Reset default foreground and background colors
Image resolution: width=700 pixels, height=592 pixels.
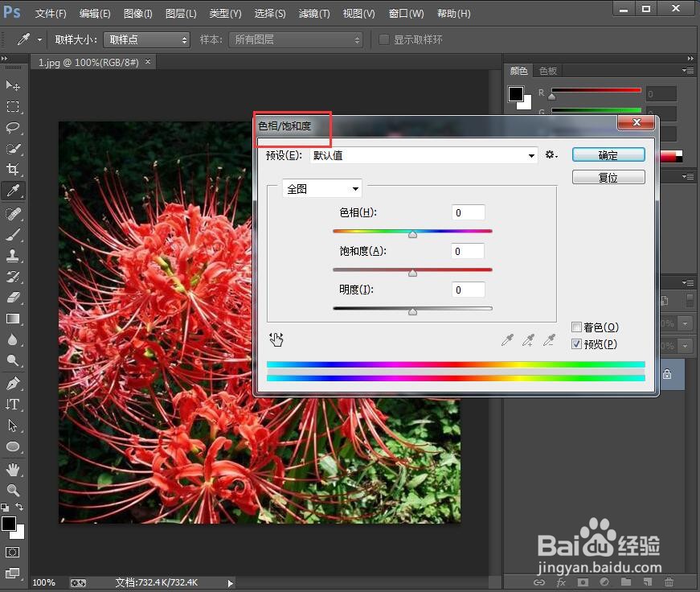[5, 507]
